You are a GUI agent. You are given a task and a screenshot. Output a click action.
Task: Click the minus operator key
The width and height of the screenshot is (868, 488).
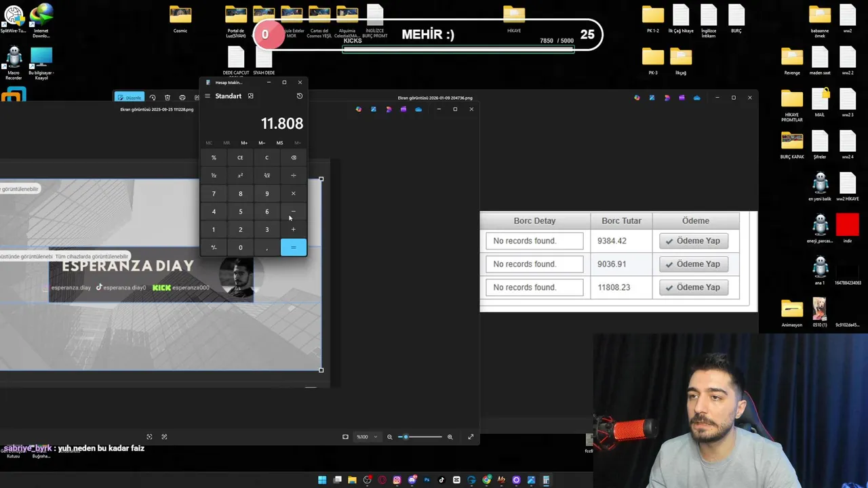point(294,211)
